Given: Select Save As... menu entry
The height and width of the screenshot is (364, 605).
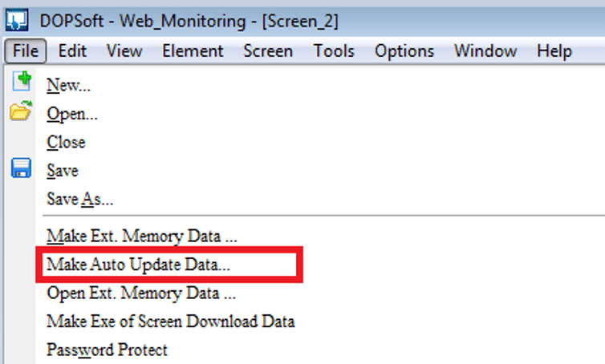Looking at the screenshot, I should coord(80,199).
